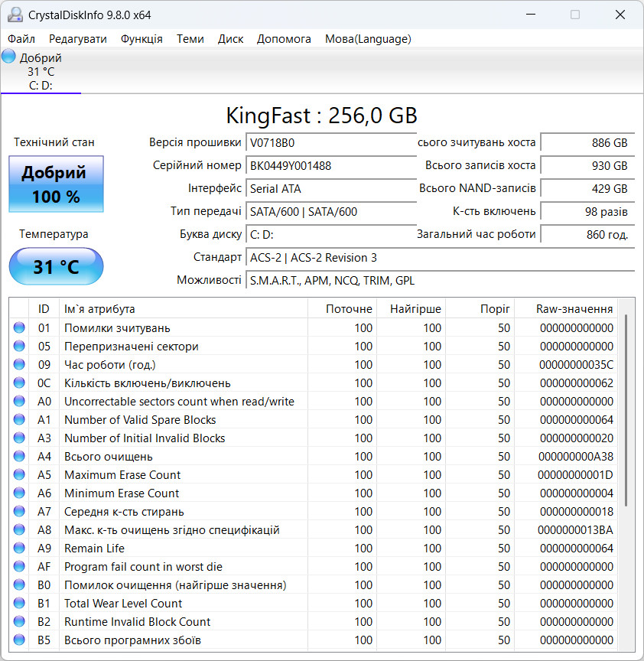Select the C: D: disk tab

pos(41,72)
